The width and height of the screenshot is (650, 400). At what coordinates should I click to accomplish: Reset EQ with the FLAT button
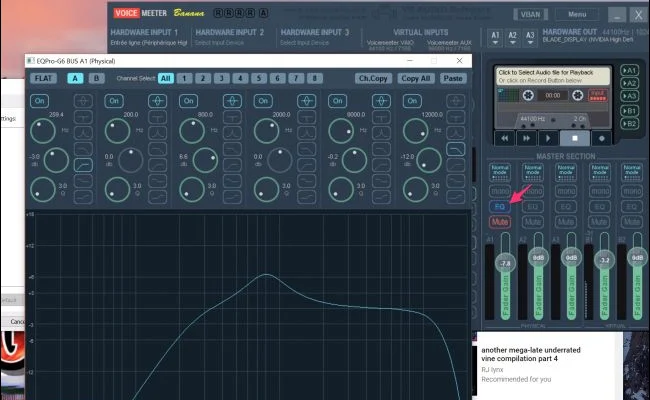pyautogui.click(x=44, y=78)
